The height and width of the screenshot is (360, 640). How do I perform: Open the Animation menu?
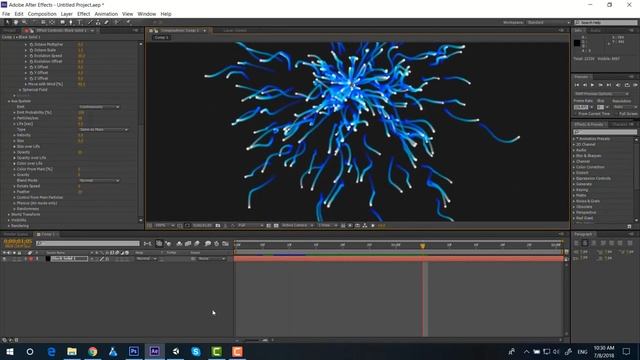point(106,14)
